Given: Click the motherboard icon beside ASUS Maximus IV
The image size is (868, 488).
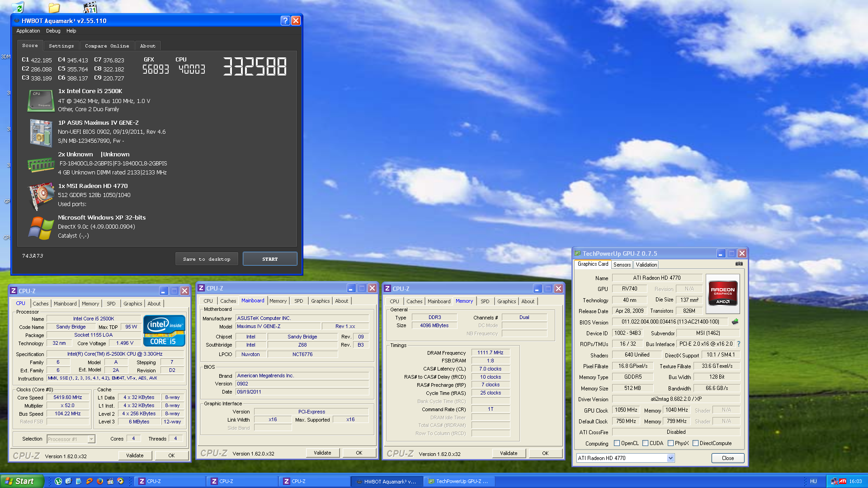Looking at the screenshot, I should [41, 133].
